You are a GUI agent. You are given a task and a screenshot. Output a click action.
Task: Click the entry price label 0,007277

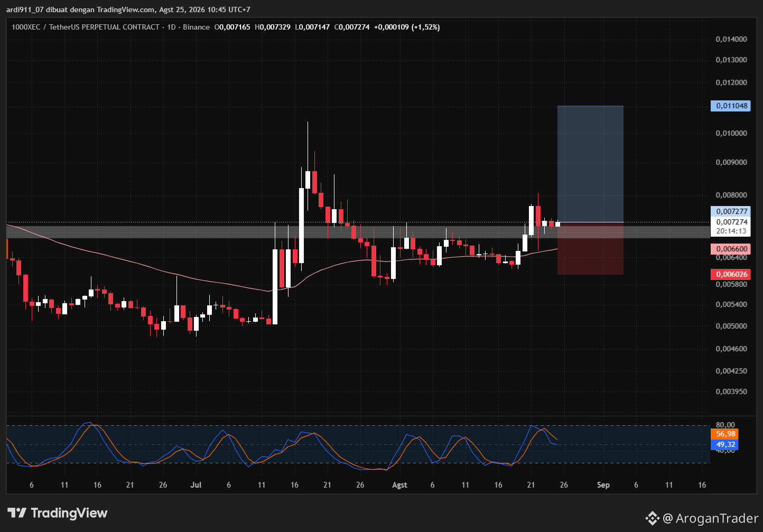pos(732,211)
